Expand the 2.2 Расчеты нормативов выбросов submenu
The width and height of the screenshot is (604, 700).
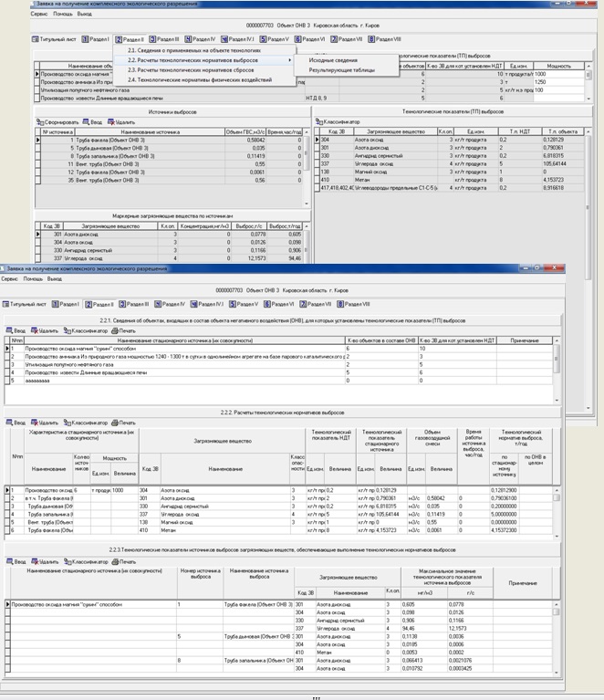[192, 60]
